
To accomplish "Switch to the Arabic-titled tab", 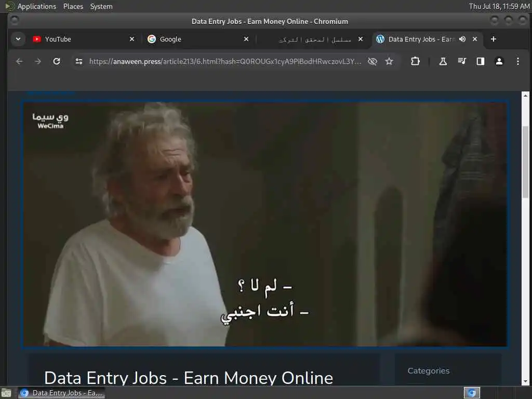I will tap(312, 39).
